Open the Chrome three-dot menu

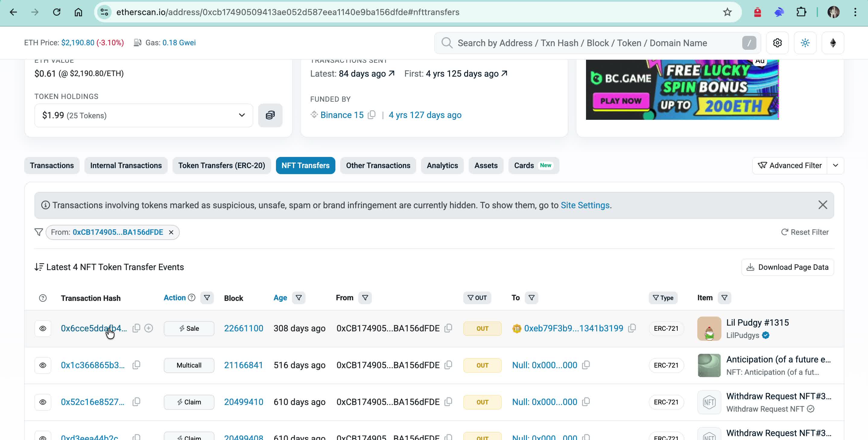(855, 12)
